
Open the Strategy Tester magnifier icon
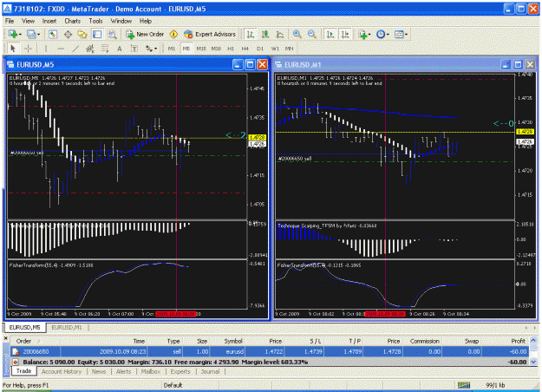(x=112, y=34)
